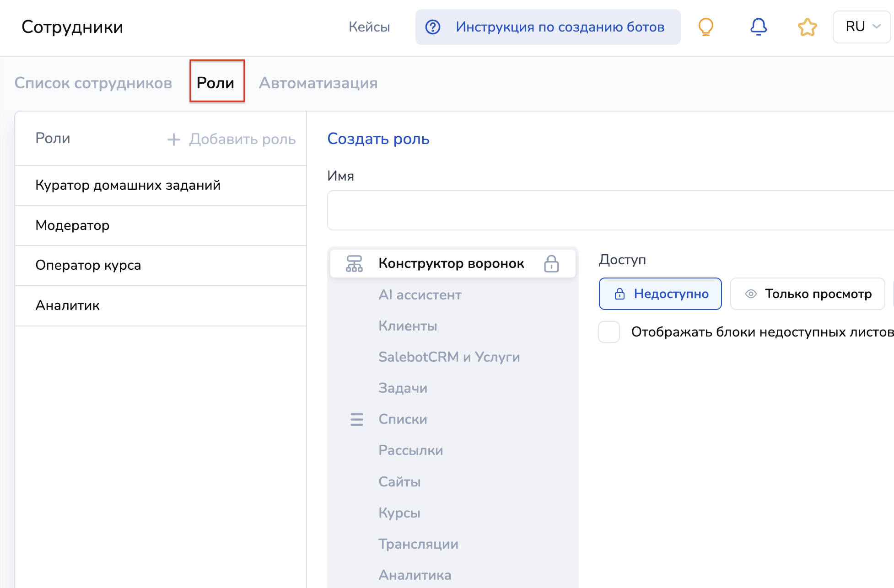Click the question mark help icon
The height and width of the screenshot is (588, 894).
pos(432,27)
